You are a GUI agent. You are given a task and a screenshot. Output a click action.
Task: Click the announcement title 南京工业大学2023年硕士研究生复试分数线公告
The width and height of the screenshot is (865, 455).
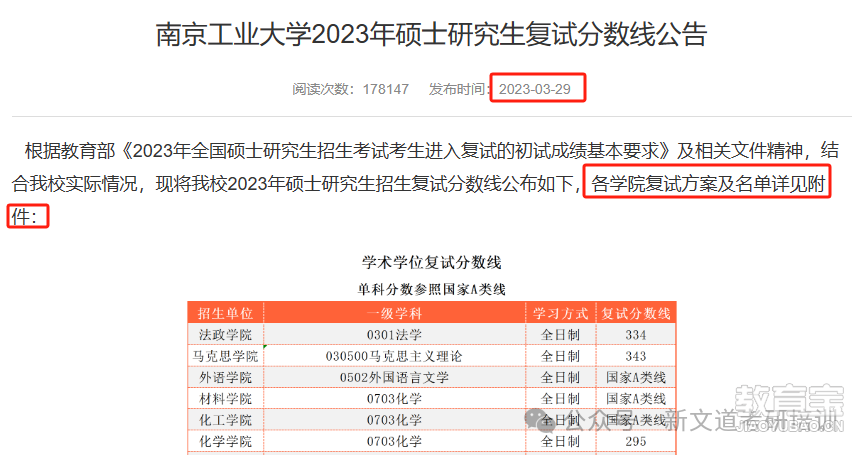point(431,34)
